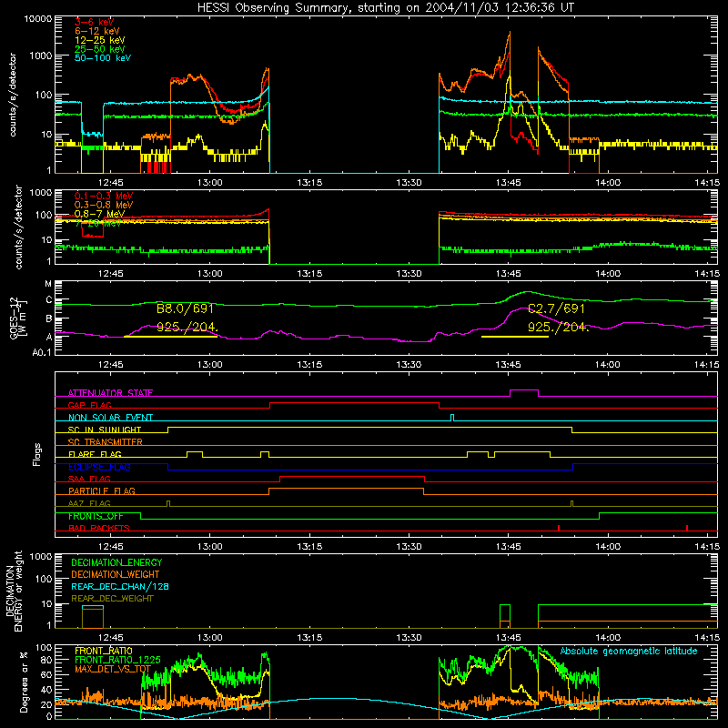Click the REAR_DEC_WEIGHT legend label
This screenshot has width=728, height=728.
pos(112,599)
